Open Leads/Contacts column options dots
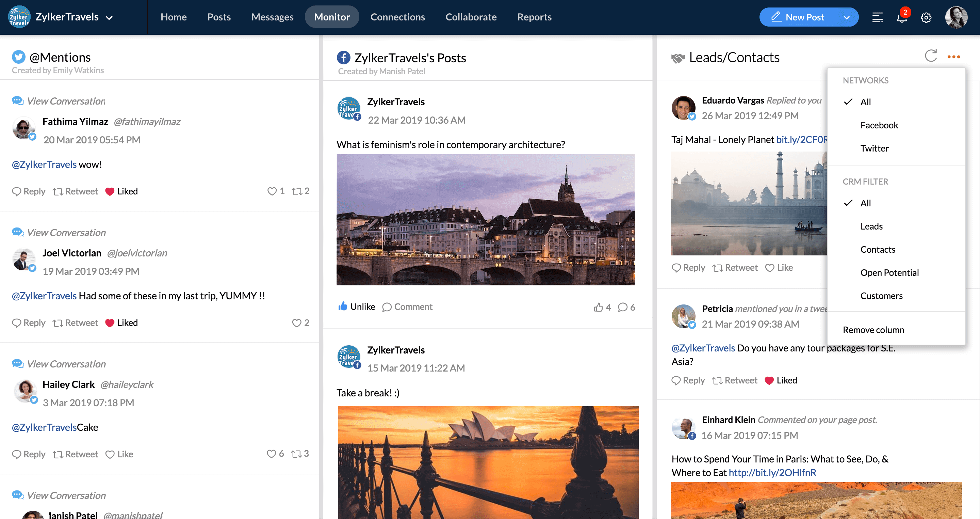The image size is (980, 519). pyautogui.click(x=953, y=57)
